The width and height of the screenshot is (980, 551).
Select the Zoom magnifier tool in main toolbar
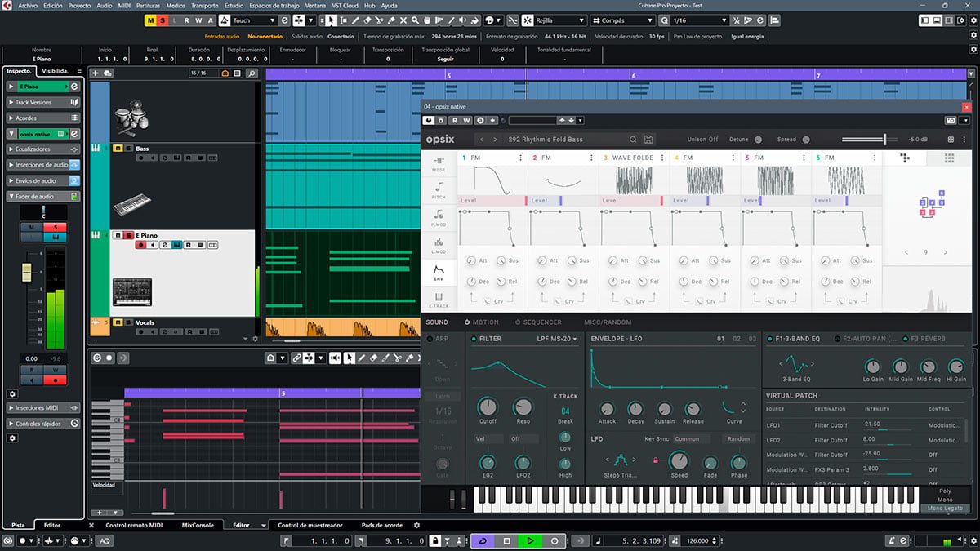click(415, 20)
